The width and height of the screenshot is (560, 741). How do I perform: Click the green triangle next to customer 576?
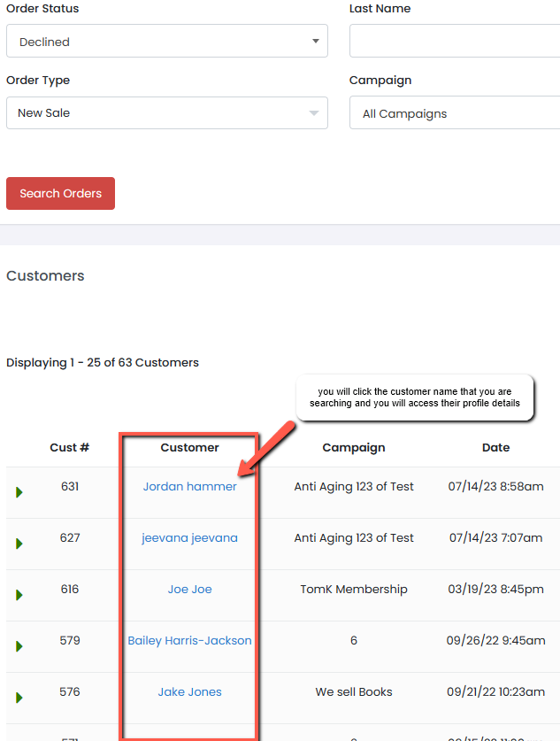click(19, 698)
